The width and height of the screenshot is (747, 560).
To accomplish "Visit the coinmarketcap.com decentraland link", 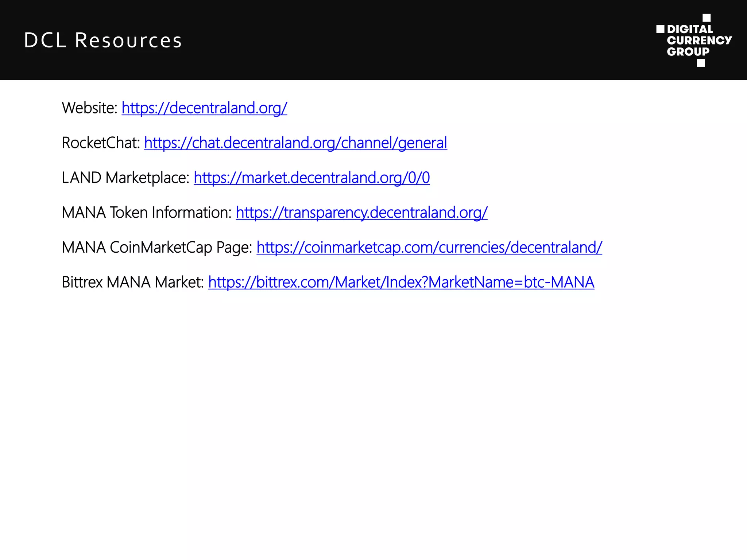I will pos(429,248).
